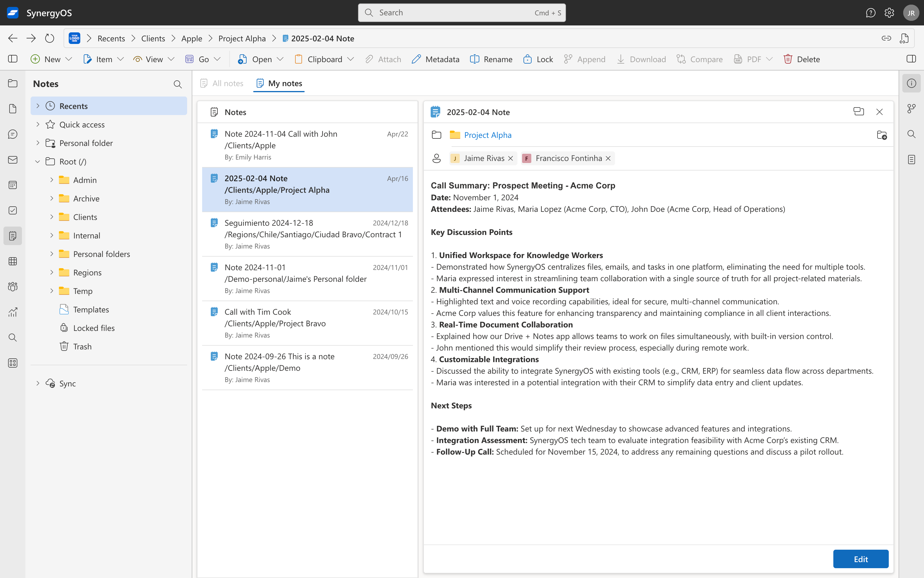Open the versions branch icon on right rail
This screenshot has width=924, height=578.
tap(911, 109)
